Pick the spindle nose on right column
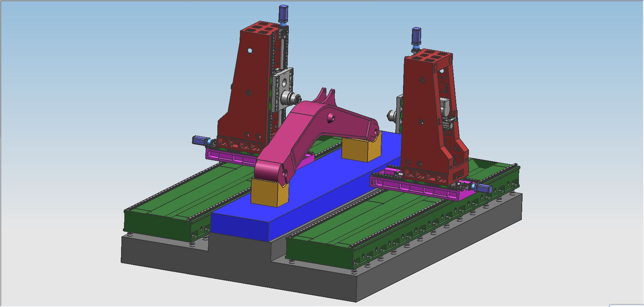Image resolution: width=644 pixels, height=307 pixels. [x=392, y=116]
